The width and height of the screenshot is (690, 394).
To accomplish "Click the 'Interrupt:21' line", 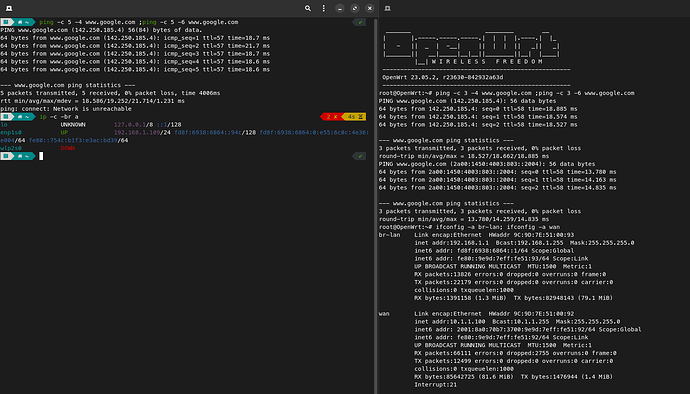I will [436, 385].
